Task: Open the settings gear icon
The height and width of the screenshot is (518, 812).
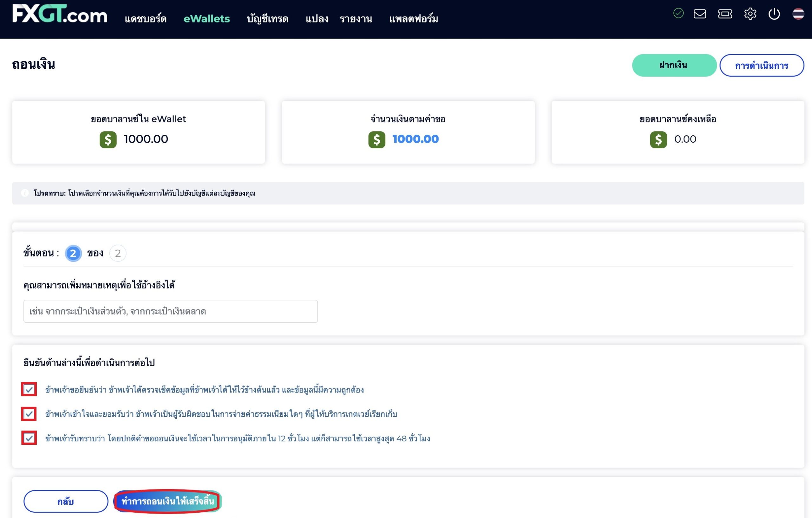Action: (x=750, y=14)
